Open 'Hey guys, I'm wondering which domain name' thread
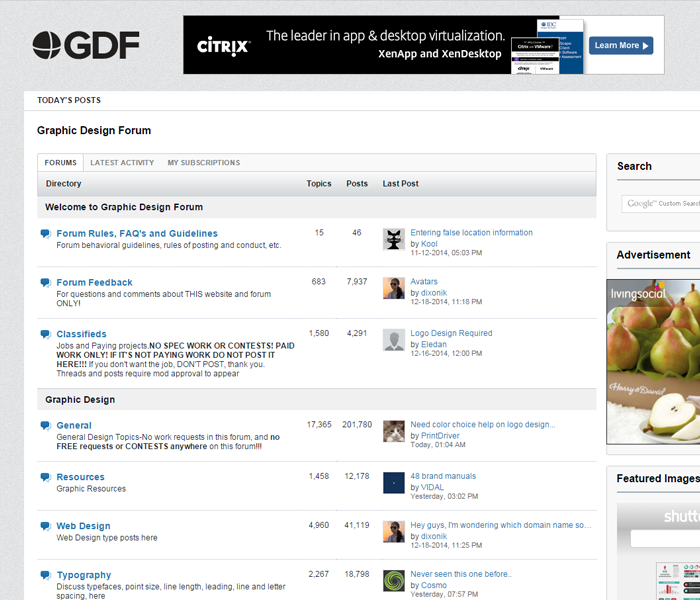The height and width of the screenshot is (600, 700). 500,525
